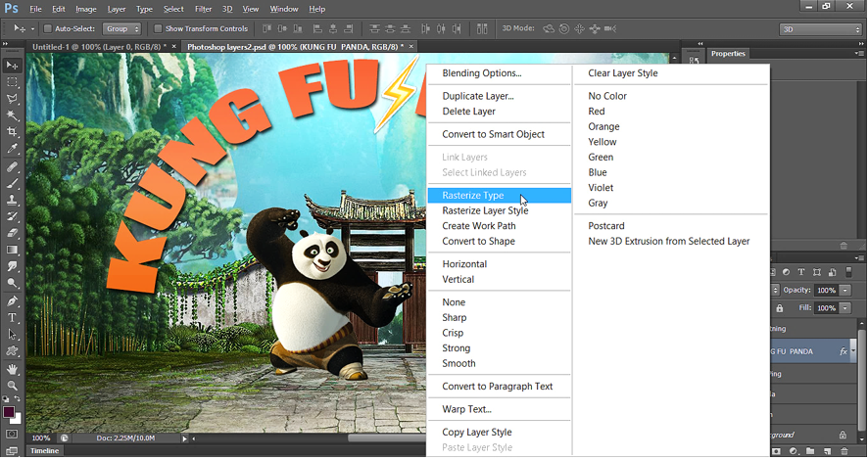Click the Layers panel vertical scrollbar
The width and height of the screenshot is (868, 460).
coord(862,379)
